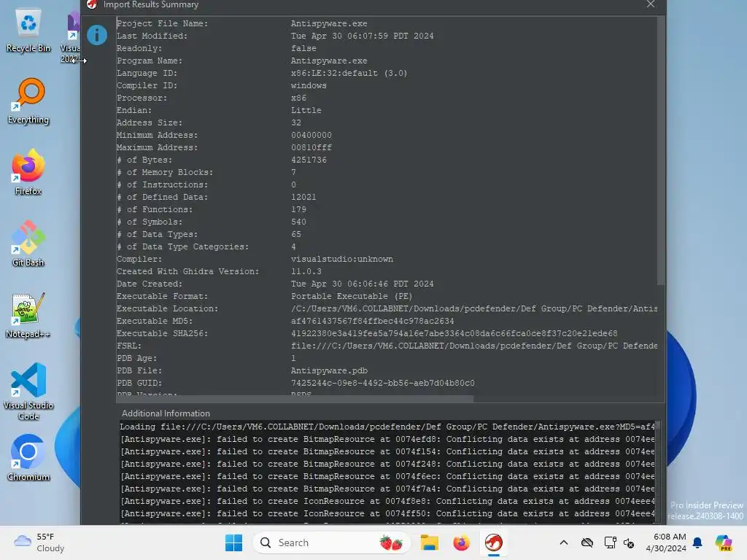Open the Chromium desktop shortcut

(28, 458)
